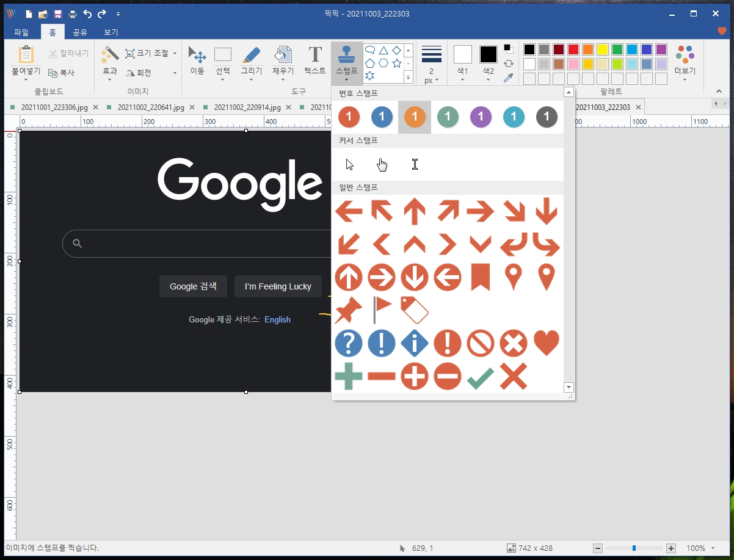
Task: Select the I-beam text cursor stamp
Action: 415,164
